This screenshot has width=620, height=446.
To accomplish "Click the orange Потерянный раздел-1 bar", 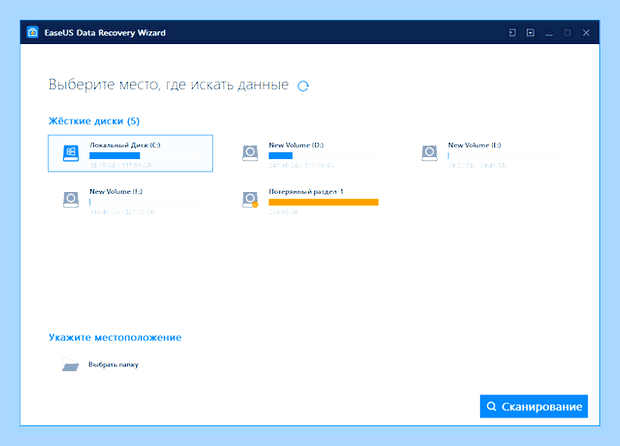I will pyautogui.click(x=323, y=202).
